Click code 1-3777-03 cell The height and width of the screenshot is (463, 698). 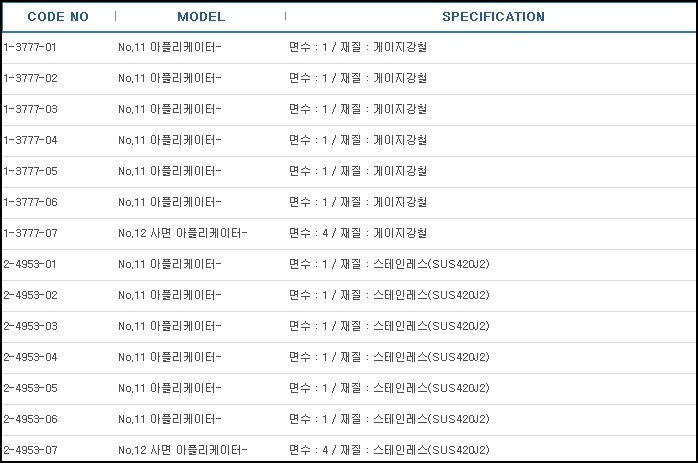coord(30,109)
